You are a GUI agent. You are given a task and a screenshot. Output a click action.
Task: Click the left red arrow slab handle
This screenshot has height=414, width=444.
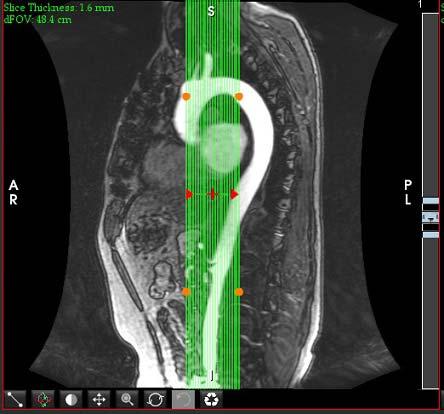point(189,194)
